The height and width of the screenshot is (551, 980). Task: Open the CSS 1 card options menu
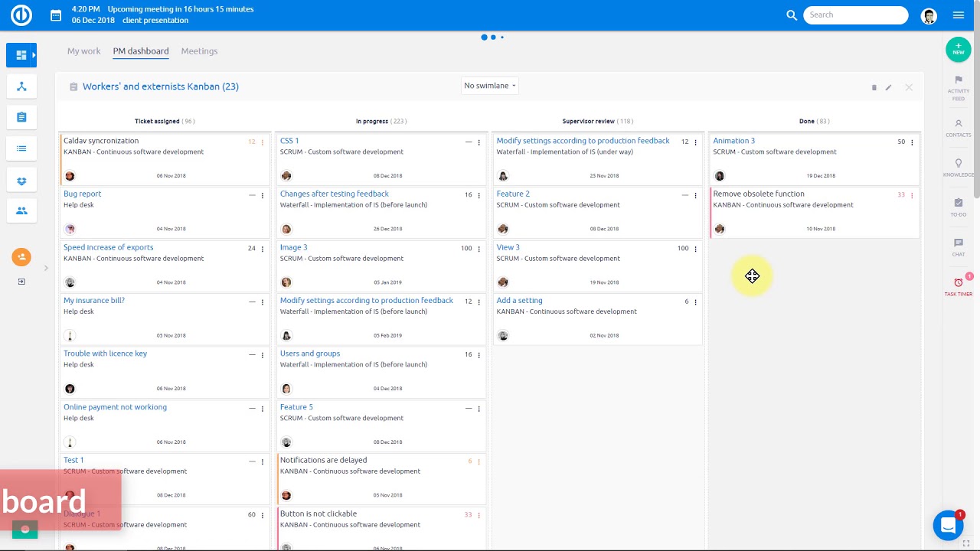pos(479,142)
